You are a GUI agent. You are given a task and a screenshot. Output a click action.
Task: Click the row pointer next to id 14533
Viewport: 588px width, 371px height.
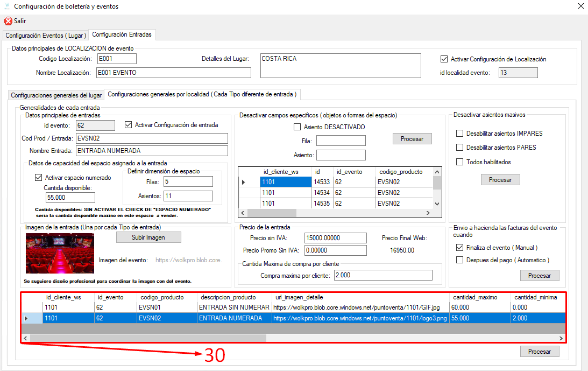(243, 182)
